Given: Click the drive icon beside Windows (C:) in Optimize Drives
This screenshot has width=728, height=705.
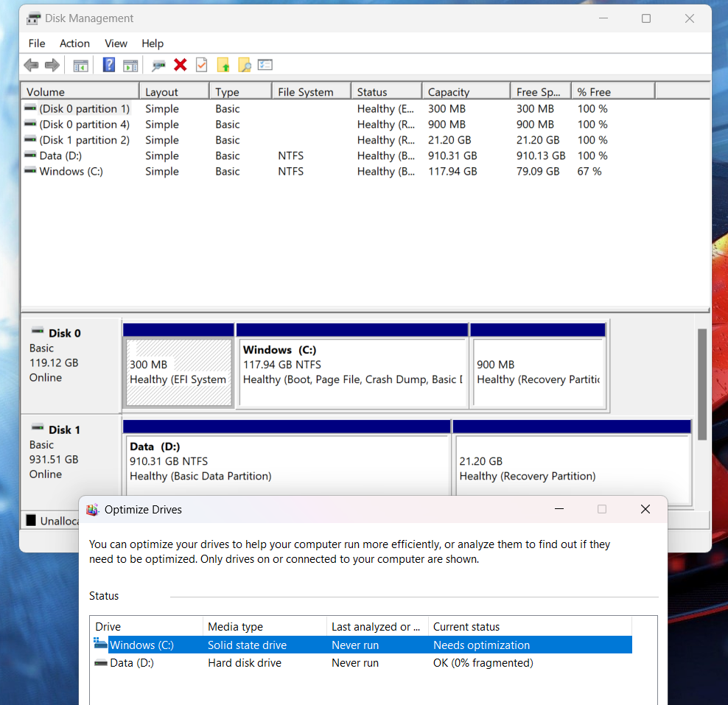Looking at the screenshot, I should tap(100, 644).
